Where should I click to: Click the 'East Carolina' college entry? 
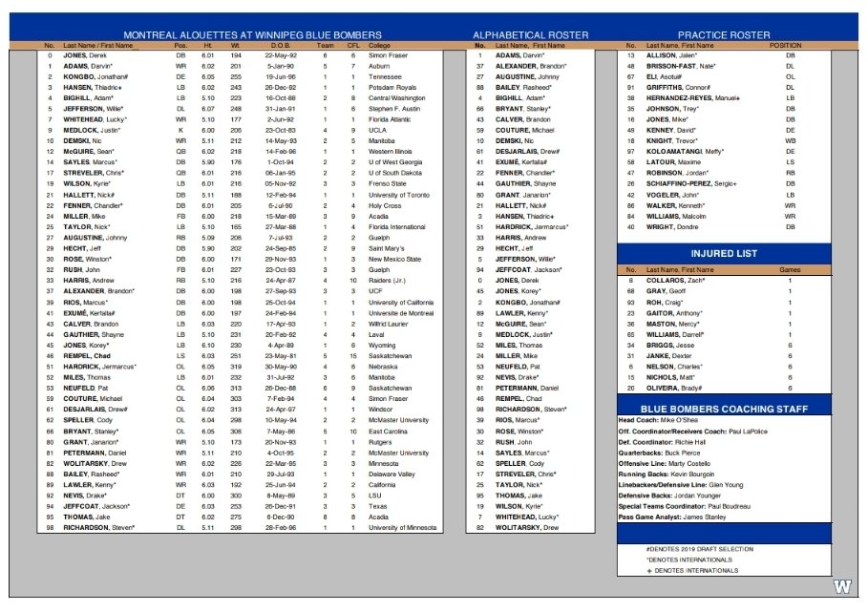pos(388,431)
